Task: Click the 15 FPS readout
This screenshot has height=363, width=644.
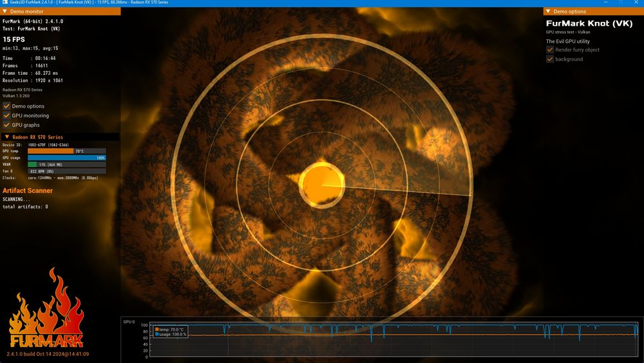Action: (x=14, y=39)
